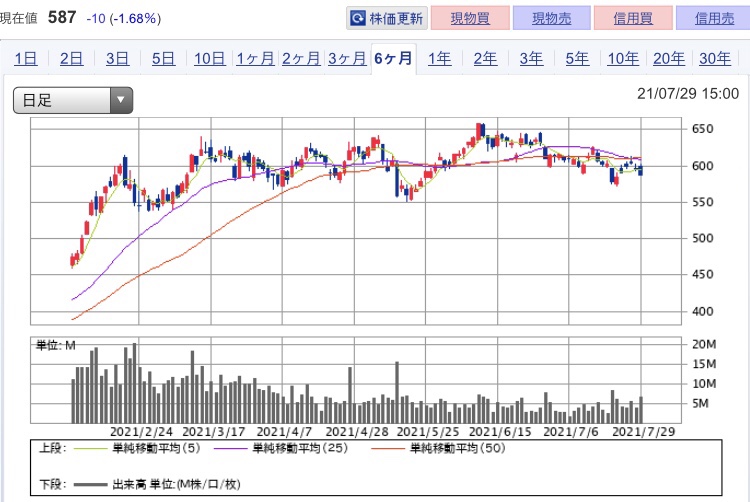Click the 株価更新 update button

pyautogui.click(x=387, y=19)
